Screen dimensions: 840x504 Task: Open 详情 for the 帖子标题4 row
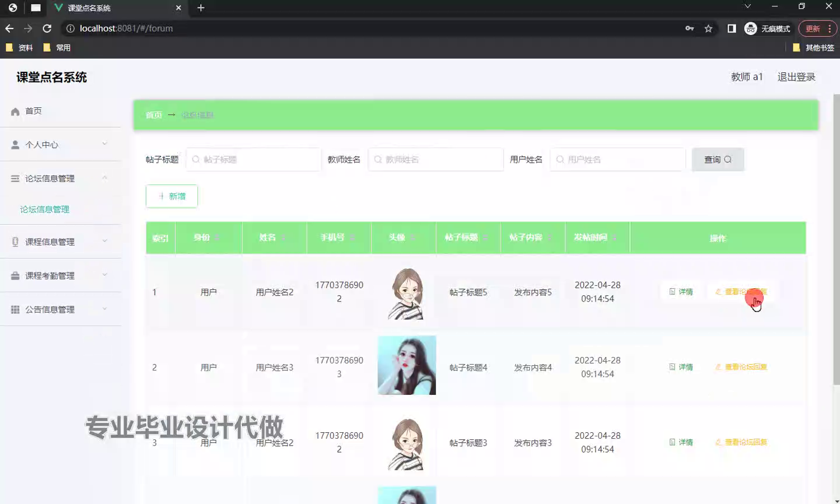tap(681, 367)
